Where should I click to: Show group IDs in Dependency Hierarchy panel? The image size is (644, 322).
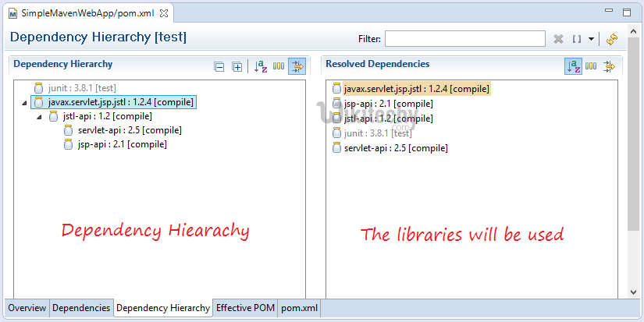(x=279, y=67)
